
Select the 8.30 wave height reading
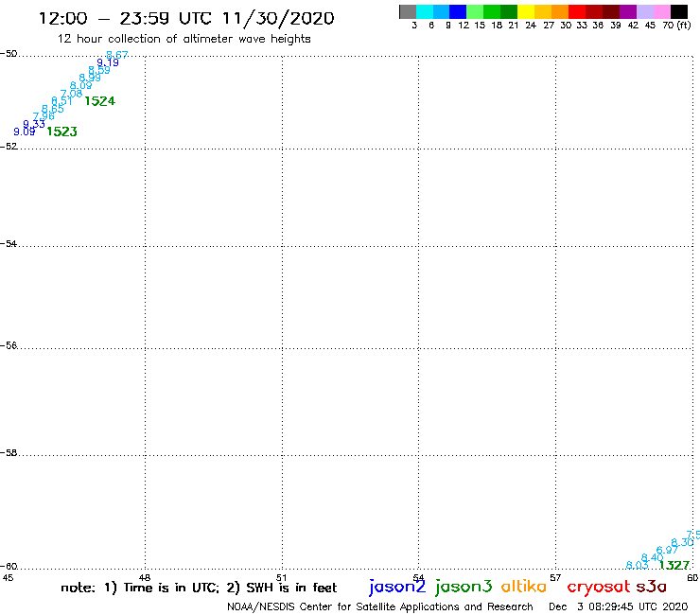point(682,543)
